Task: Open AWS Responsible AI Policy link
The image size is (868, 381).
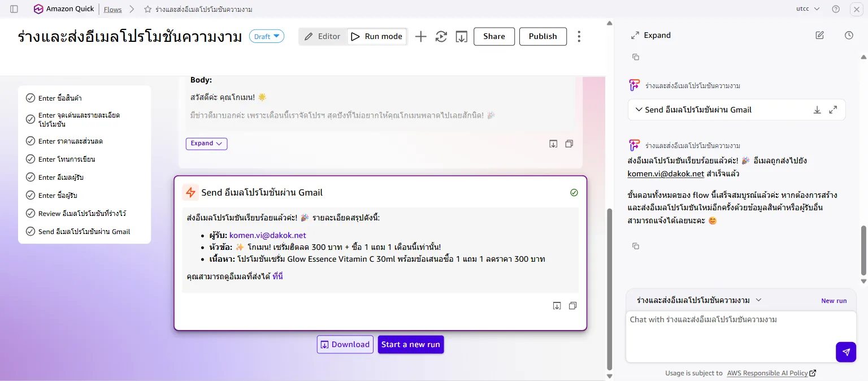Action: [771, 373]
